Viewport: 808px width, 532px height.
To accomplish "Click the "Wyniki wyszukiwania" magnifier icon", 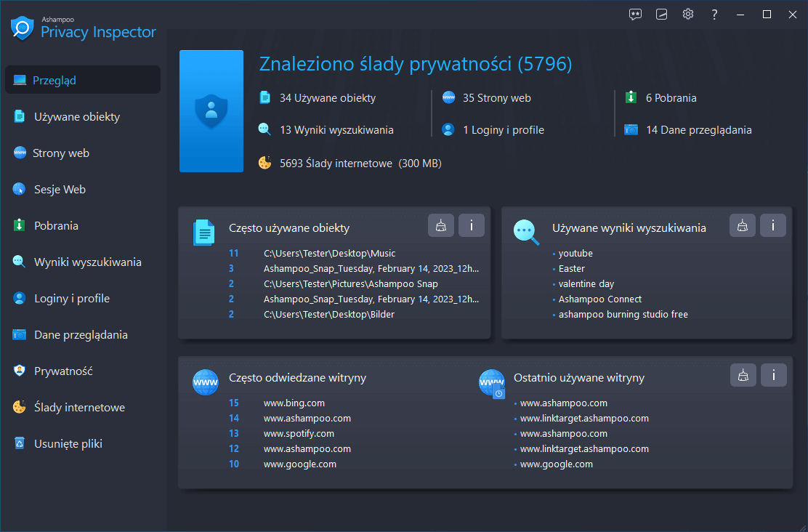I will (19, 262).
